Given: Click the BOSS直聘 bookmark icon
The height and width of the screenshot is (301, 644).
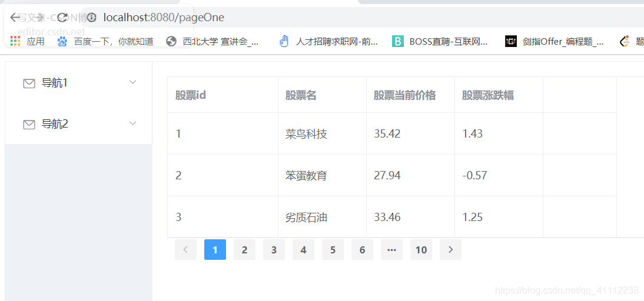Looking at the screenshot, I should pyautogui.click(x=397, y=41).
